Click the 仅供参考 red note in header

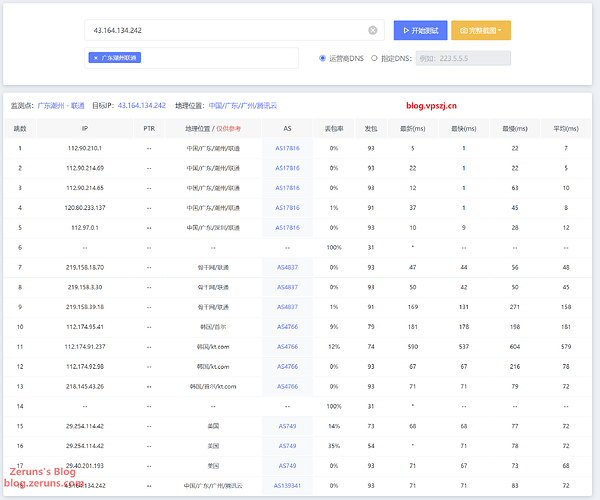tap(230, 128)
